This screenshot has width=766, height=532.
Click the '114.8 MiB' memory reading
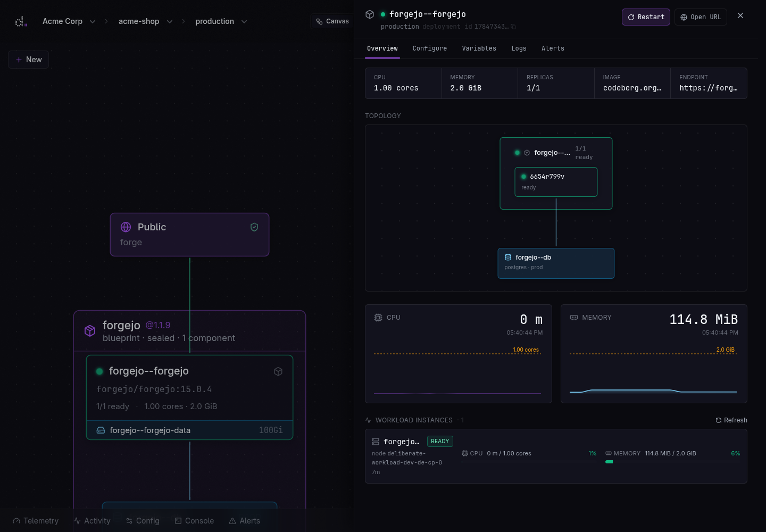[704, 320]
